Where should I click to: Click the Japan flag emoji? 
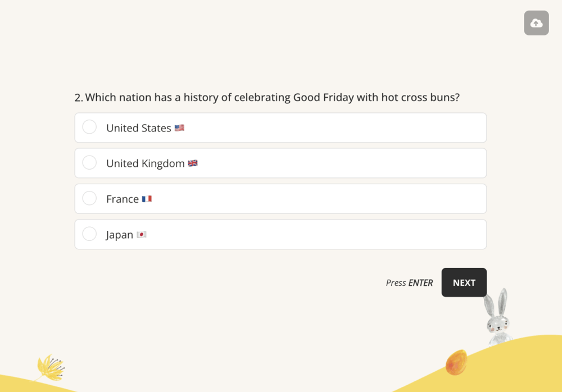(x=142, y=235)
